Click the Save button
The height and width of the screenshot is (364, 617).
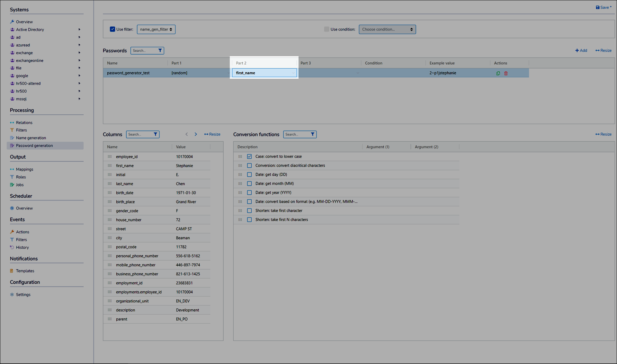pyautogui.click(x=603, y=7)
